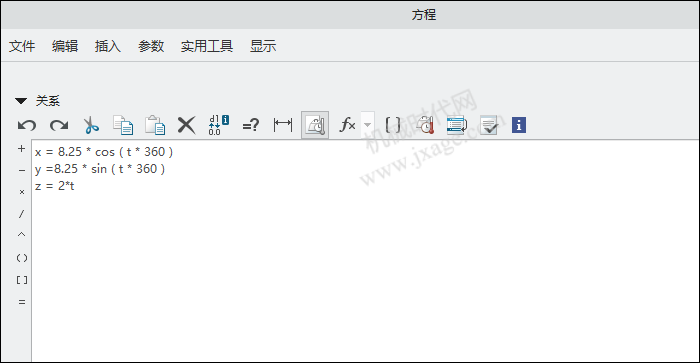Open the blue info icon
This screenshot has height=363, width=700.
(519, 125)
